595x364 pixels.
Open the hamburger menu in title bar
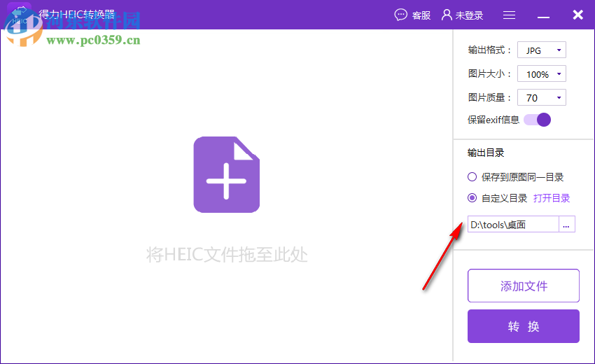tap(509, 15)
